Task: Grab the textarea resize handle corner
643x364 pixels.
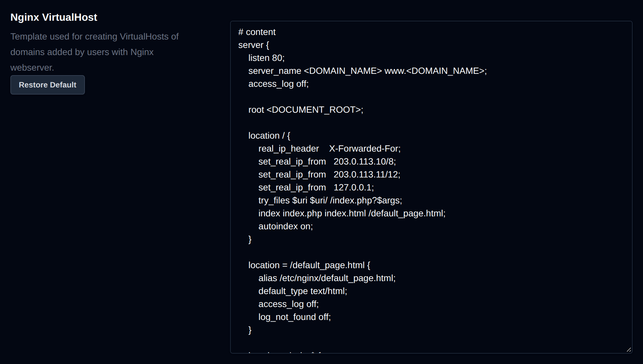Action: [x=628, y=349]
